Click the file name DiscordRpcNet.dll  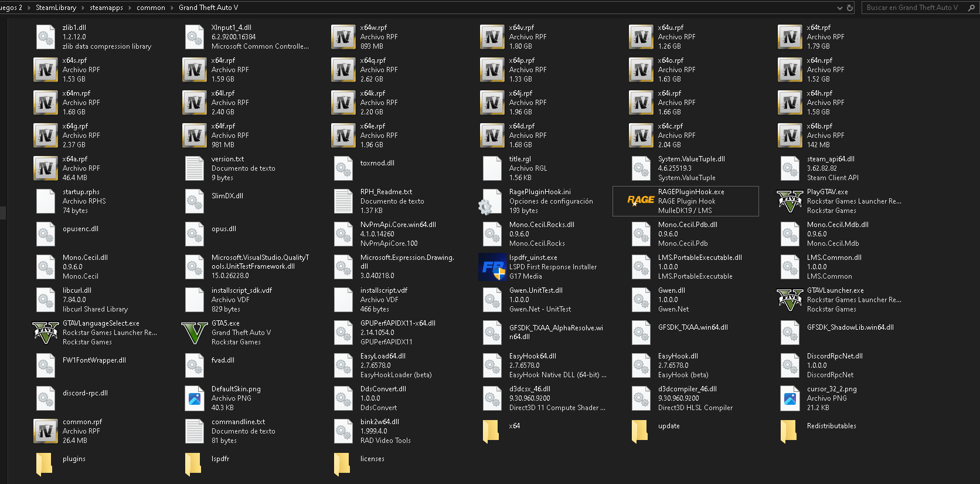835,356
